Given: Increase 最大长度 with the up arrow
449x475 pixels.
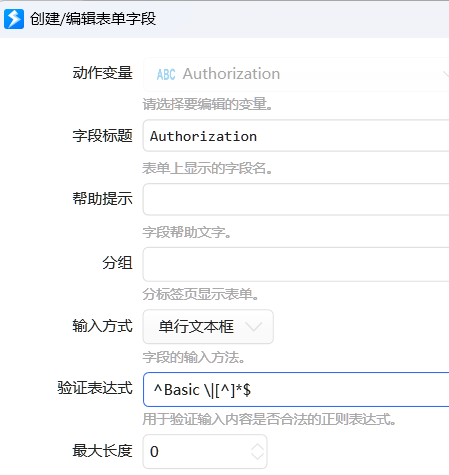Looking at the screenshot, I should [257, 447].
